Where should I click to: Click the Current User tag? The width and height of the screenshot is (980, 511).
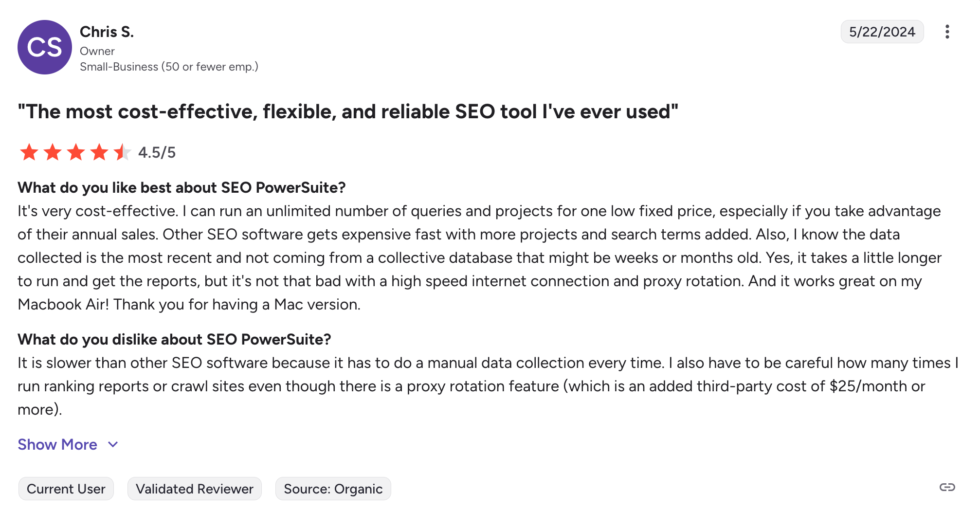(66, 489)
